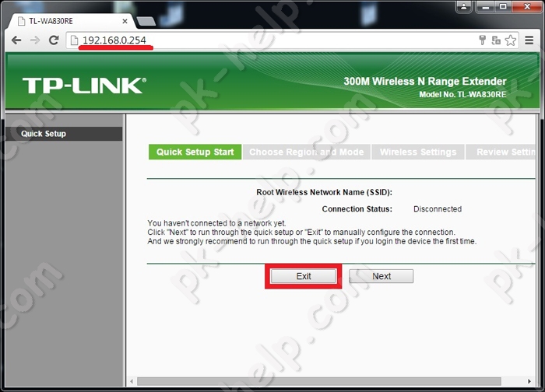The height and width of the screenshot is (392, 545).
Task: Open Quick Setup in the sidebar
Action: [64, 134]
